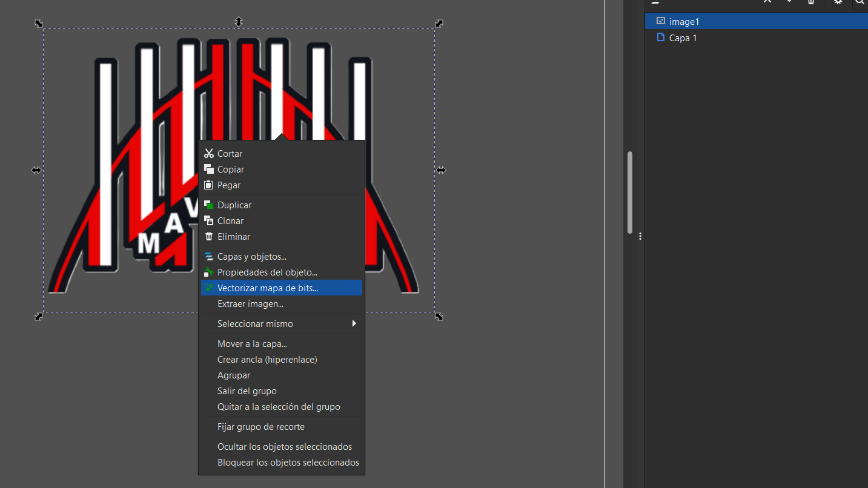Select Bloquear los objetos seleccionados
Screen dimensions: 868x488
[x=282, y=463]
